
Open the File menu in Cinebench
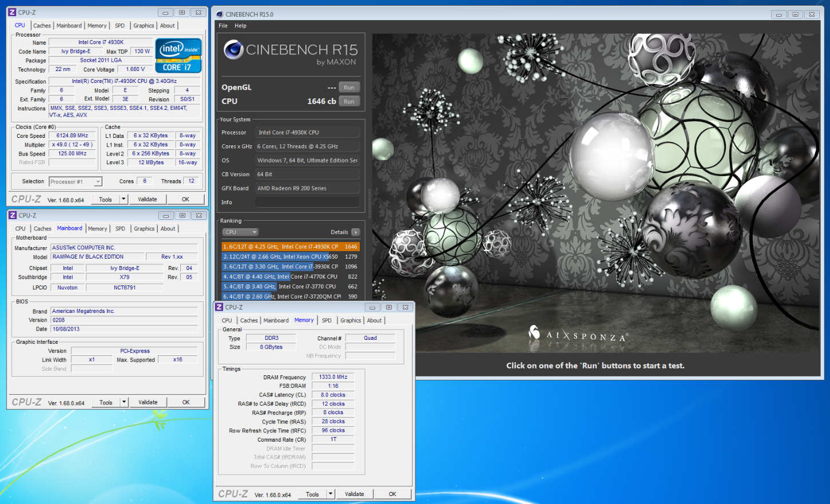click(x=223, y=26)
